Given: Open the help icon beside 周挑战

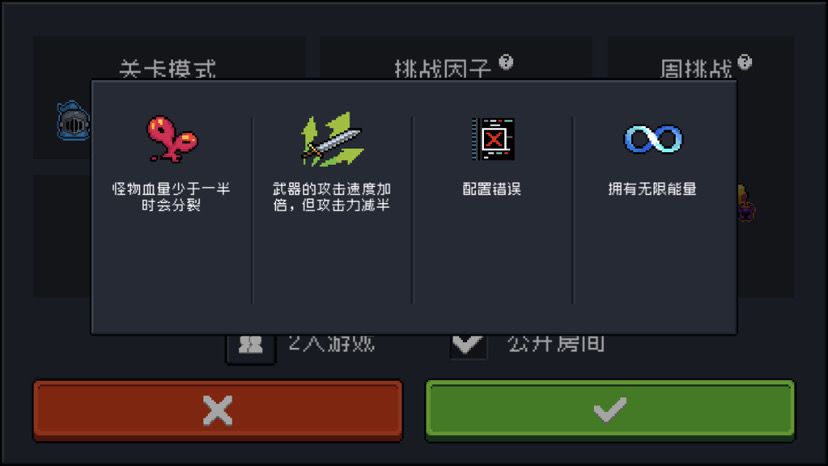Looking at the screenshot, I should pyautogui.click(x=745, y=62).
